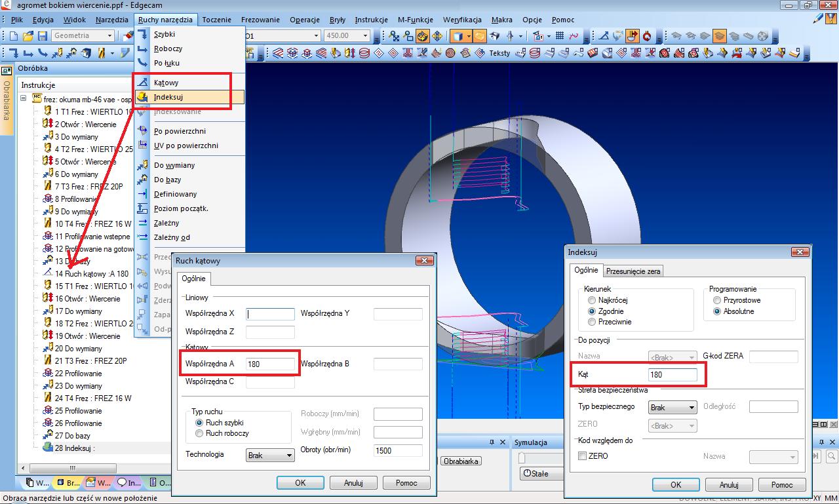Click OK in Indeksuj dialog
The height and width of the screenshot is (504, 839).
click(676, 485)
